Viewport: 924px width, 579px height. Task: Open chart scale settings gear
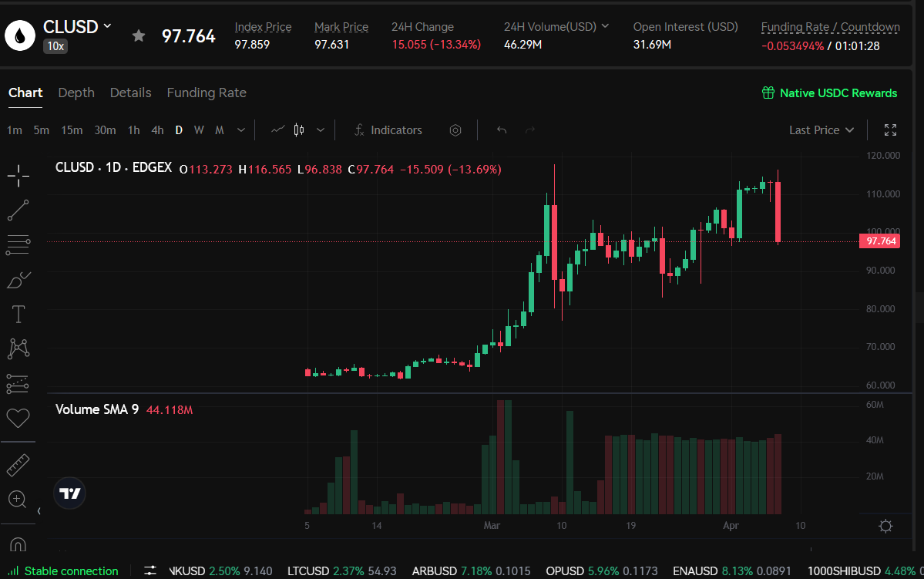[885, 526]
